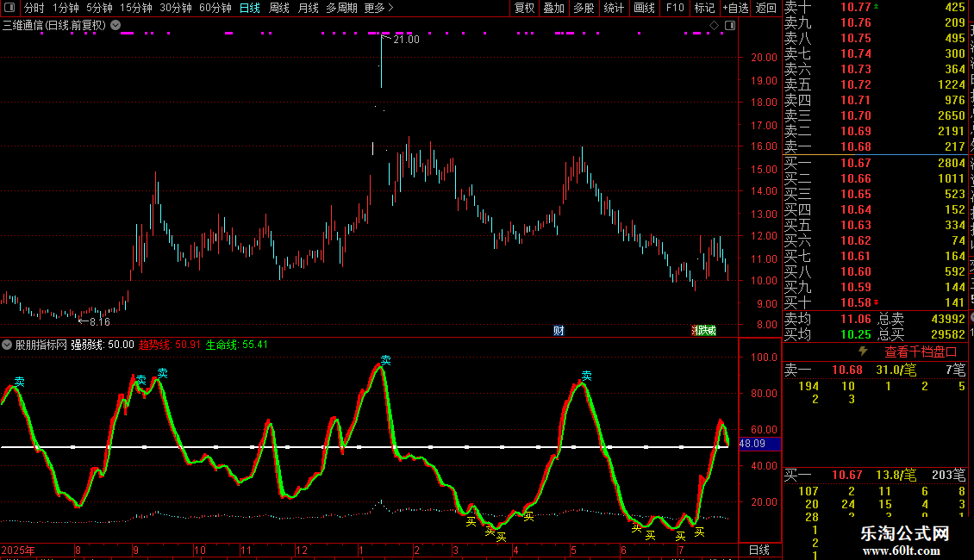This screenshot has width=974, height=560.
Task: Click the 8.16 low price label
Action: tap(99, 321)
